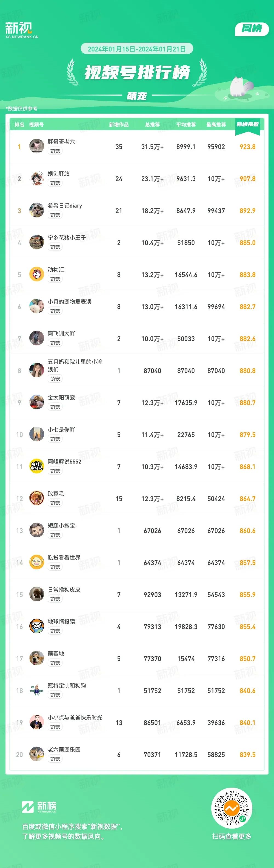Click the 新榜 logo in footer
Image resolution: width=274 pixels, height=868 pixels.
(39, 807)
